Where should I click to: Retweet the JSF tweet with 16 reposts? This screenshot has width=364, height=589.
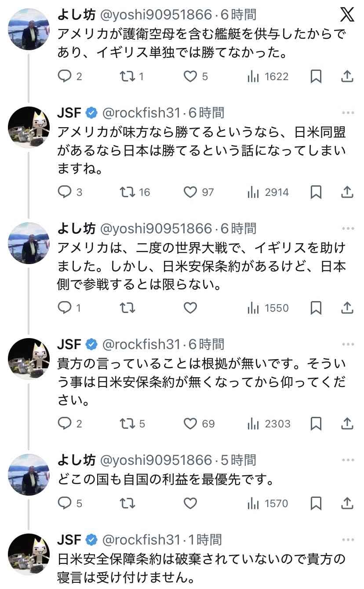(128, 192)
